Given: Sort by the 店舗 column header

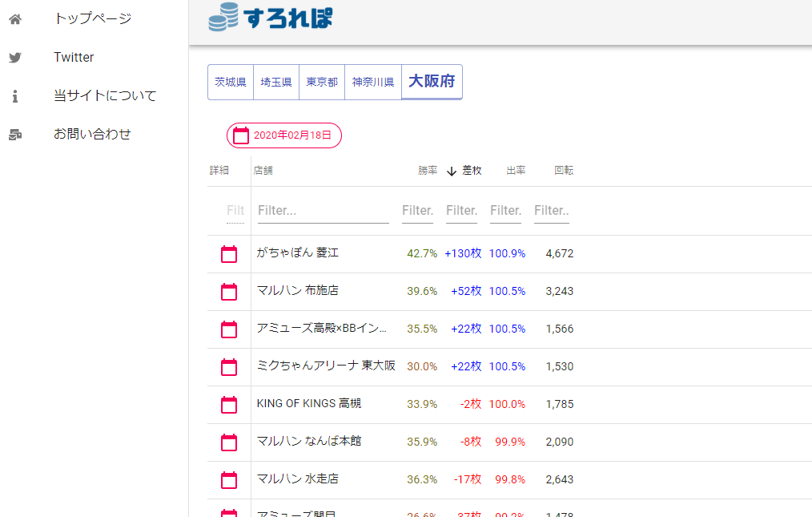Looking at the screenshot, I should 263,170.
